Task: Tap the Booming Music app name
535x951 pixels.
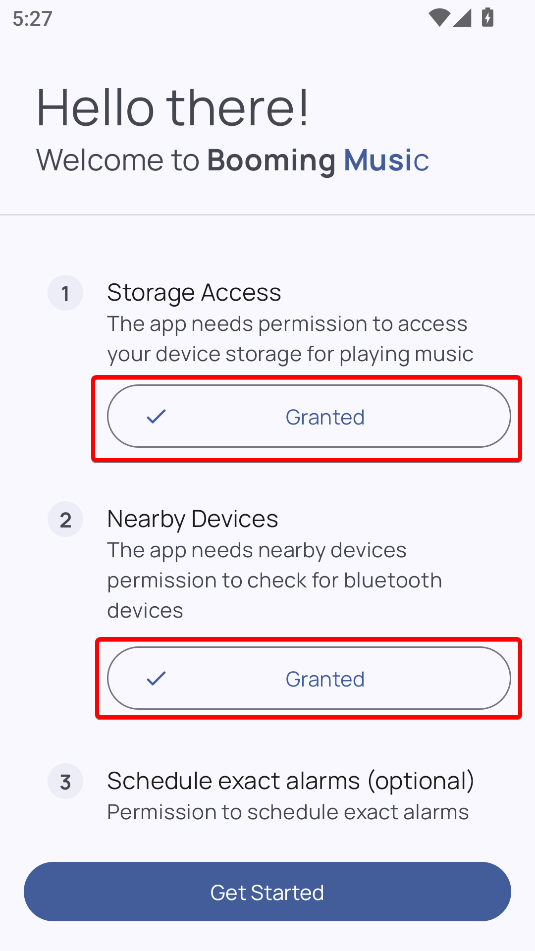Action: [x=318, y=160]
